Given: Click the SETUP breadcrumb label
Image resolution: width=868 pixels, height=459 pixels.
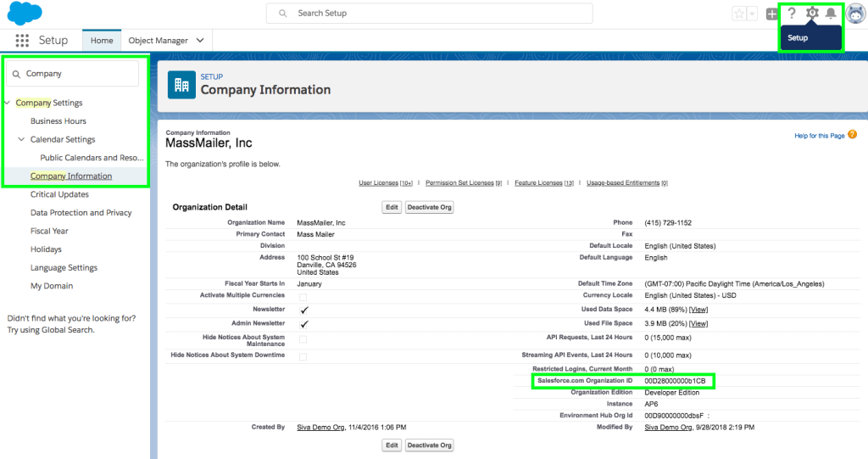Looking at the screenshot, I should point(211,76).
